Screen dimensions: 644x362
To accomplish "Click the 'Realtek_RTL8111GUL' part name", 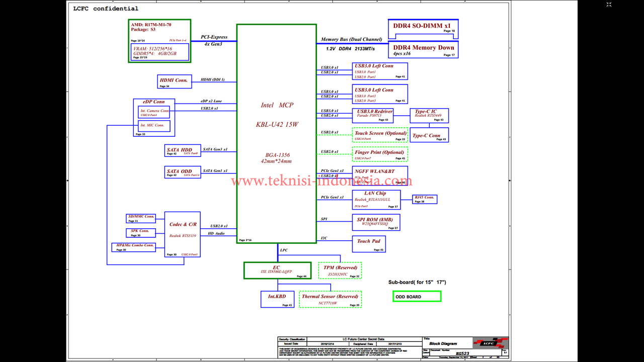I will coord(372,200).
